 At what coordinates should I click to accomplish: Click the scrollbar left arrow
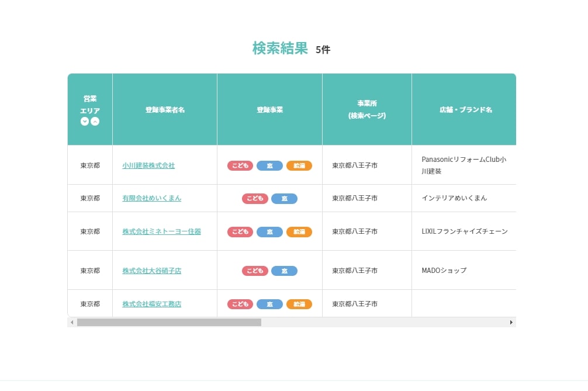[72, 323]
